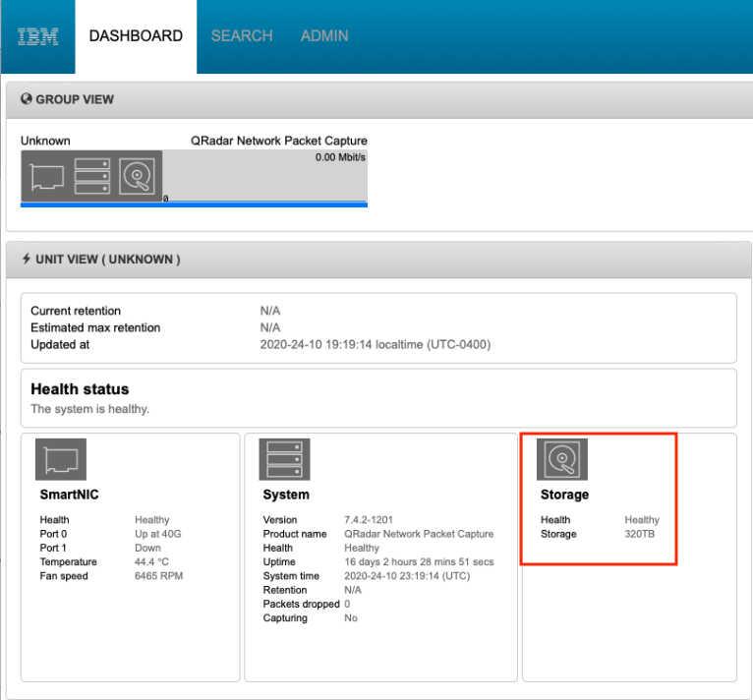Image resolution: width=753 pixels, height=700 pixels.
Task: Select the Temperature '44.4 °C' value
Action: [151, 561]
